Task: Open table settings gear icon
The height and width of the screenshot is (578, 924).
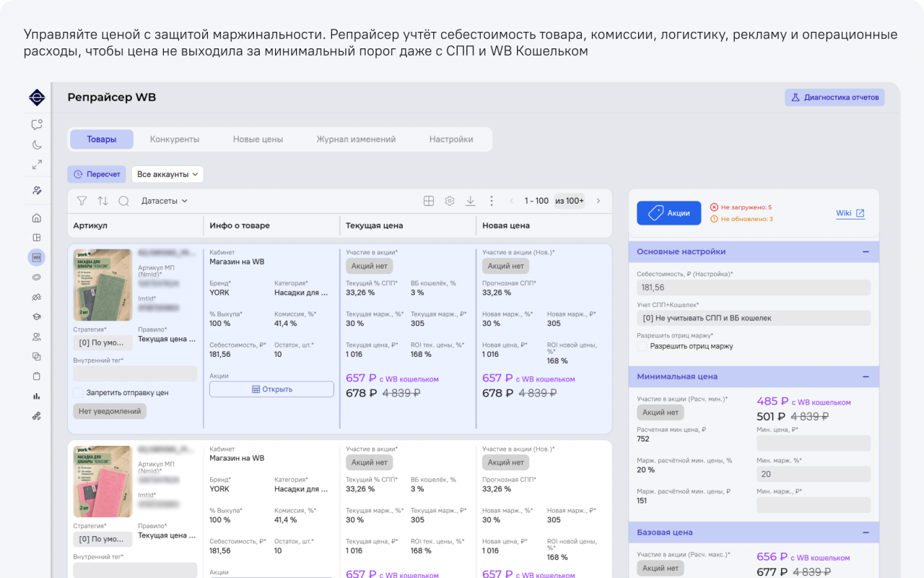Action: coord(450,201)
